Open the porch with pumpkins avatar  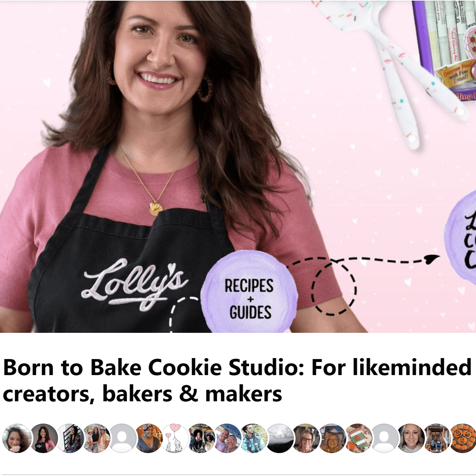pyautogui.click(x=437, y=438)
